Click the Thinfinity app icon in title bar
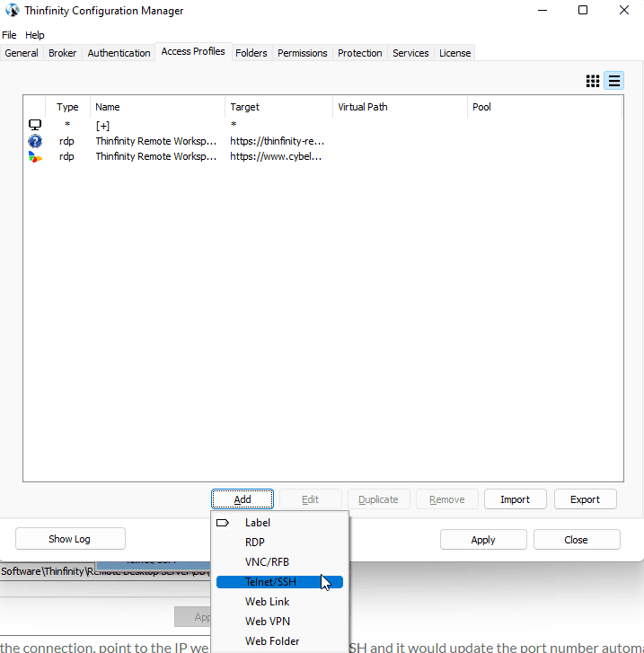 pyautogui.click(x=12, y=10)
